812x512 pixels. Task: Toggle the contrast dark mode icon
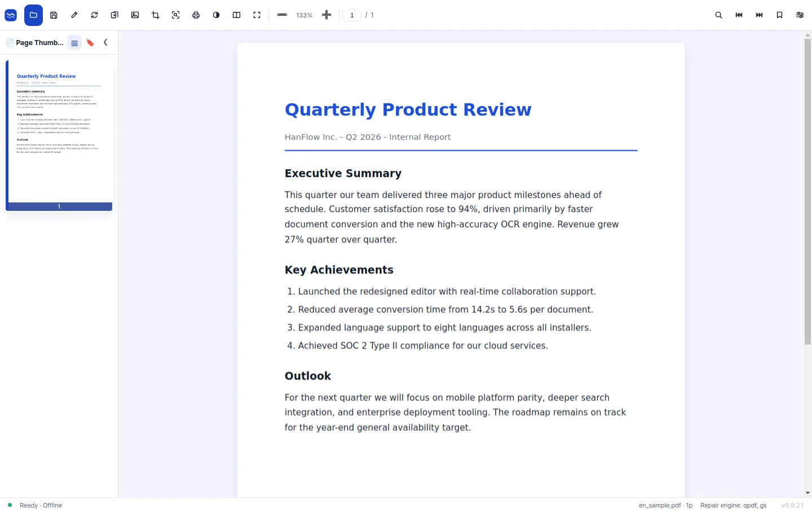pyautogui.click(x=216, y=15)
